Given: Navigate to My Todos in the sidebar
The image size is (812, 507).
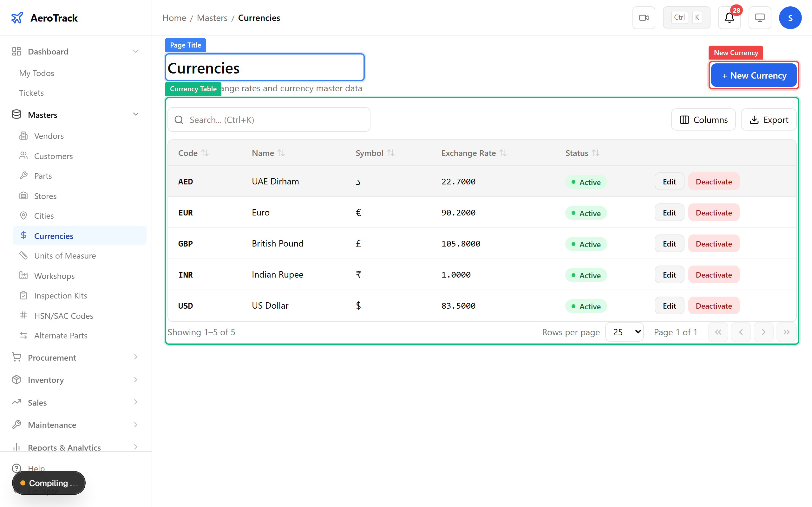Looking at the screenshot, I should (x=36, y=73).
